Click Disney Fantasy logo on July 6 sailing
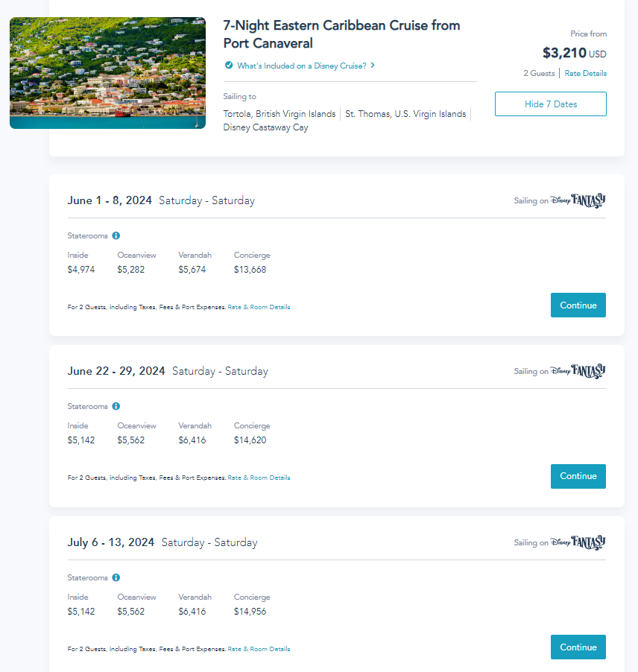Screen dimensions: 638x672 click(578, 542)
